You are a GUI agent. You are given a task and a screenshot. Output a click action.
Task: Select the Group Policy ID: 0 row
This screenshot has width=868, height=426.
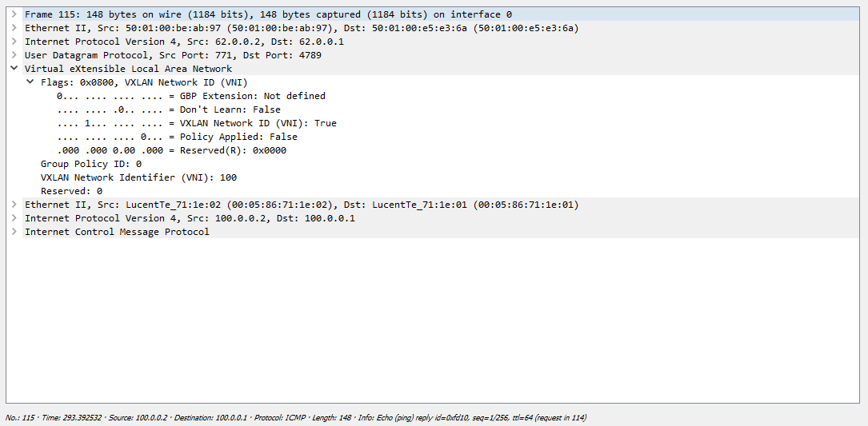(90, 164)
